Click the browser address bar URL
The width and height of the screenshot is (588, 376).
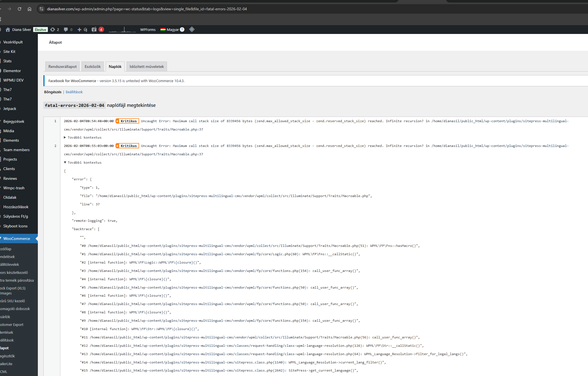point(147,9)
